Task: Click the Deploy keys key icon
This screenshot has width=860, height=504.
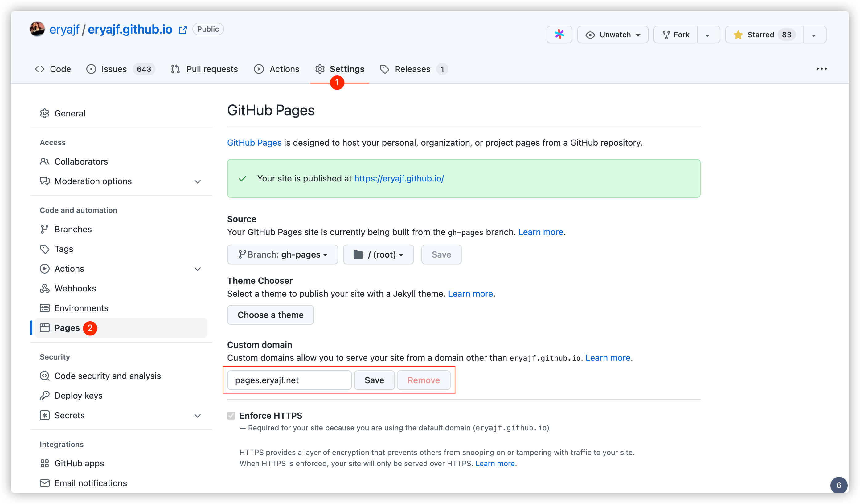Action: 45,396
